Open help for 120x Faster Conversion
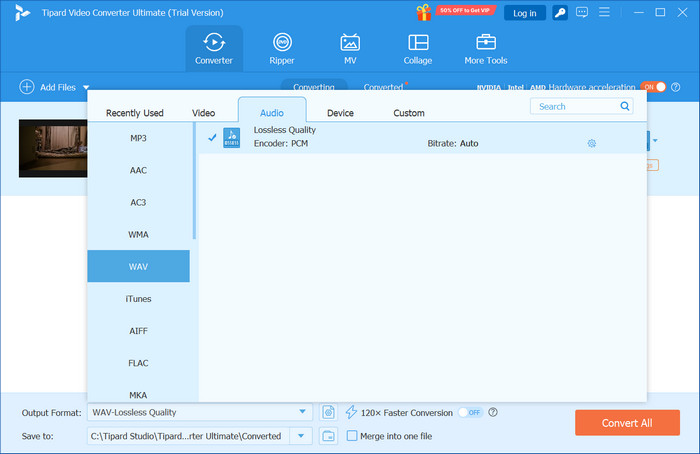This screenshot has width=700, height=454. point(493,412)
